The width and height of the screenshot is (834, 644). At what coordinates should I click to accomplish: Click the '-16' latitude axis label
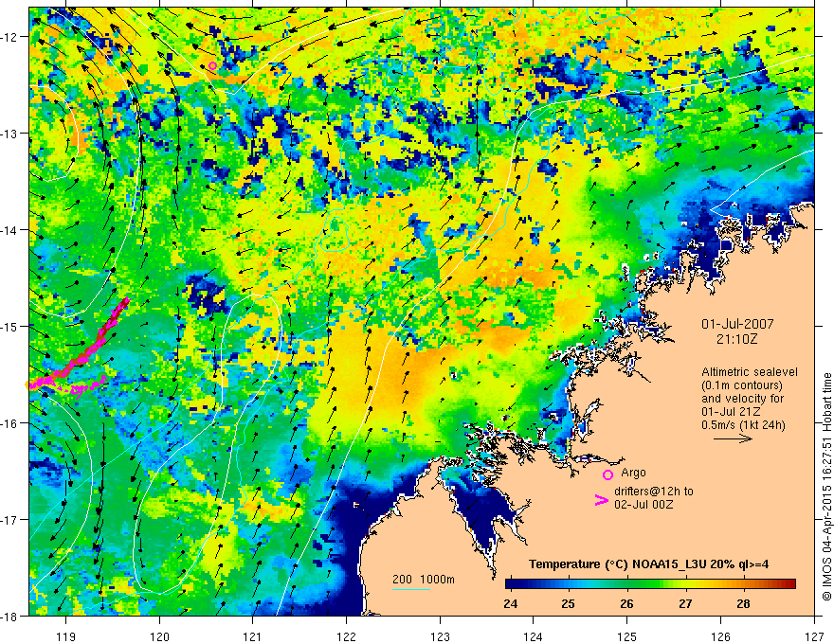(10, 423)
